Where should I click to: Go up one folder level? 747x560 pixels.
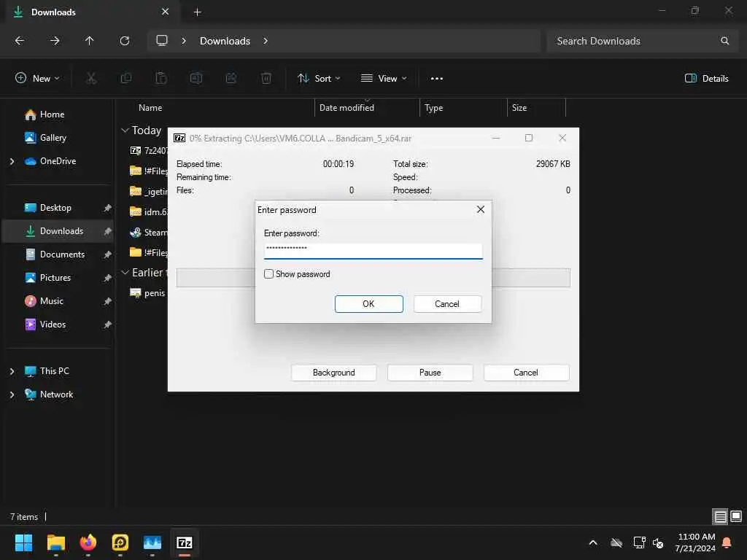(x=90, y=41)
